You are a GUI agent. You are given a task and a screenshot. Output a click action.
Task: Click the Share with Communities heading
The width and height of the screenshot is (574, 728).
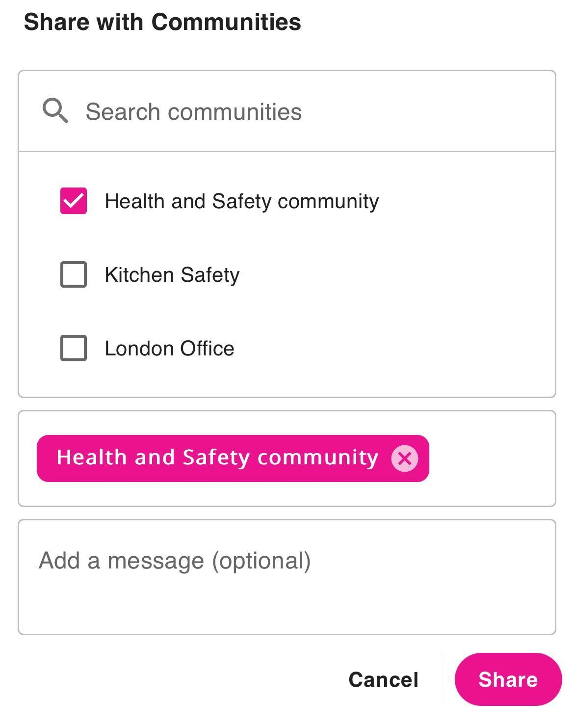pyautogui.click(x=162, y=22)
